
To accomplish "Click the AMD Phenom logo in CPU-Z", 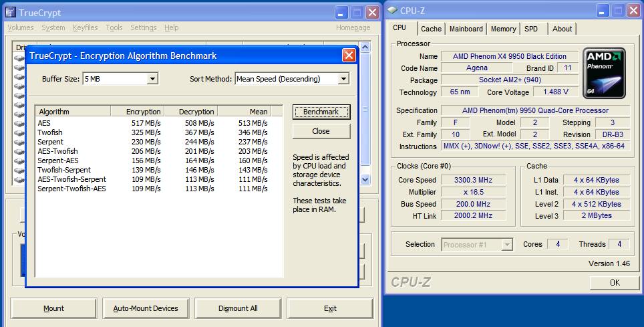I will (604, 73).
